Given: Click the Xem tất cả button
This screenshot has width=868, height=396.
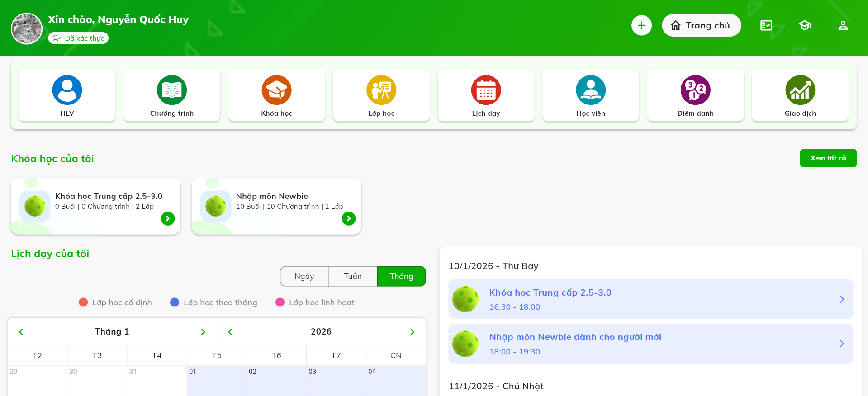Looking at the screenshot, I should (828, 158).
